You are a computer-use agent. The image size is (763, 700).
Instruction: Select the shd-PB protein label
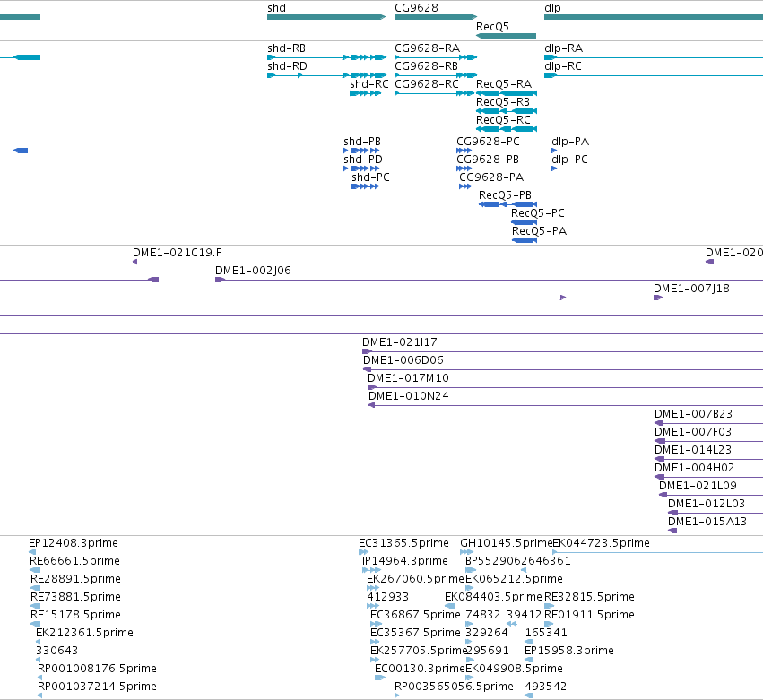362,142
